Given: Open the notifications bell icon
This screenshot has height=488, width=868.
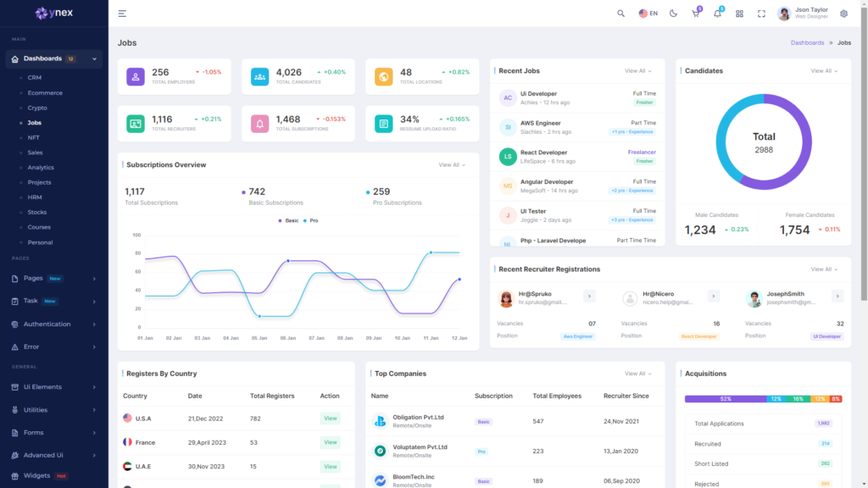Looking at the screenshot, I should tap(717, 14).
